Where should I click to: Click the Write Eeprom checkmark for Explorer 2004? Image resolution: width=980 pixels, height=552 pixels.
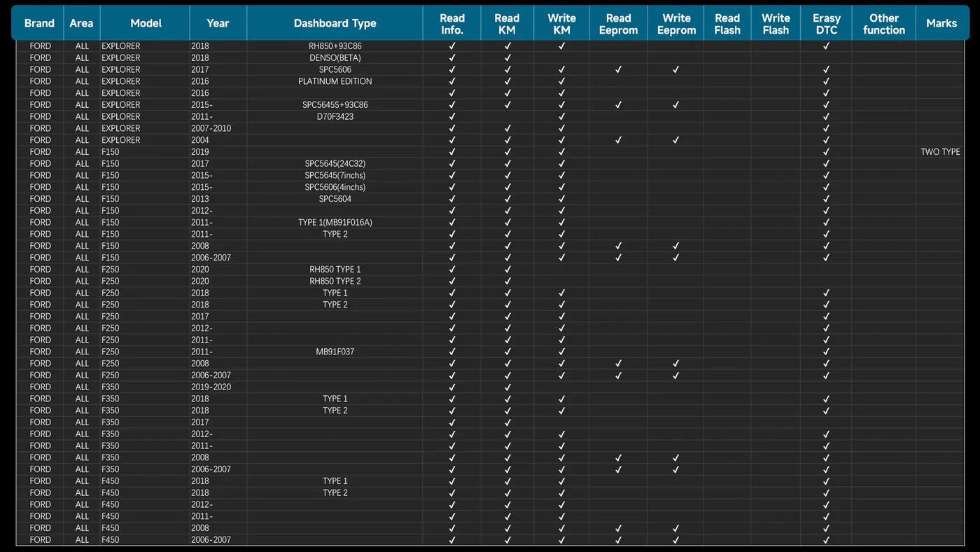pos(675,140)
